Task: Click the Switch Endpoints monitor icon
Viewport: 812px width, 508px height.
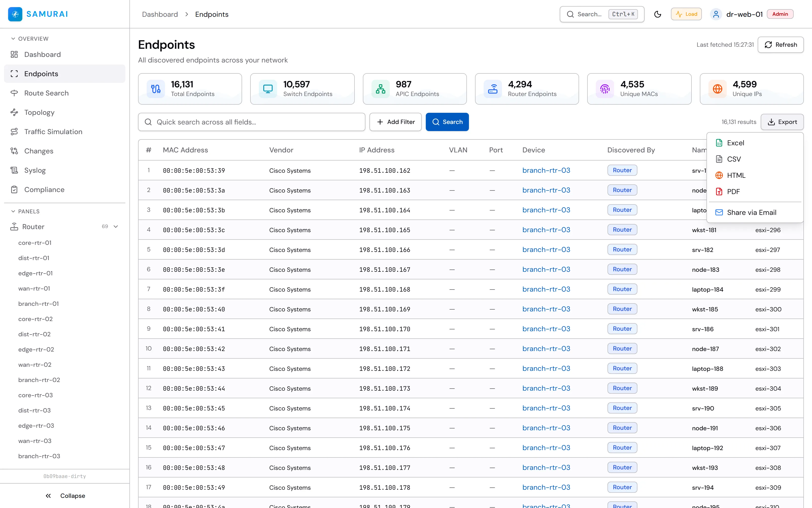Action: pos(268,89)
